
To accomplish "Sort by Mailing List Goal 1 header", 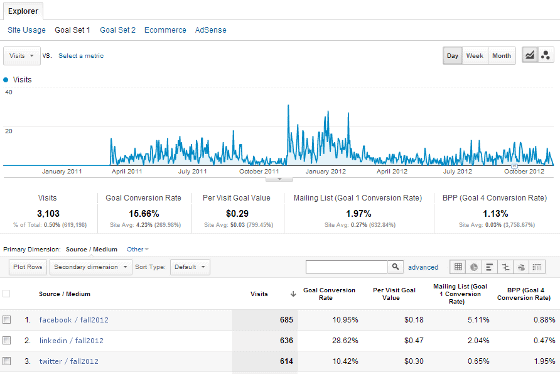I will [x=460, y=294].
